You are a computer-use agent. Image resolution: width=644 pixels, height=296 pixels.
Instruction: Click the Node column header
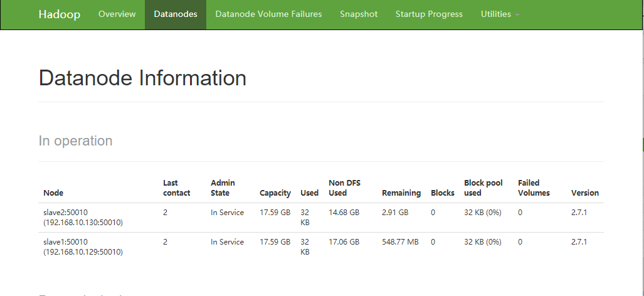tap(53, 193)
